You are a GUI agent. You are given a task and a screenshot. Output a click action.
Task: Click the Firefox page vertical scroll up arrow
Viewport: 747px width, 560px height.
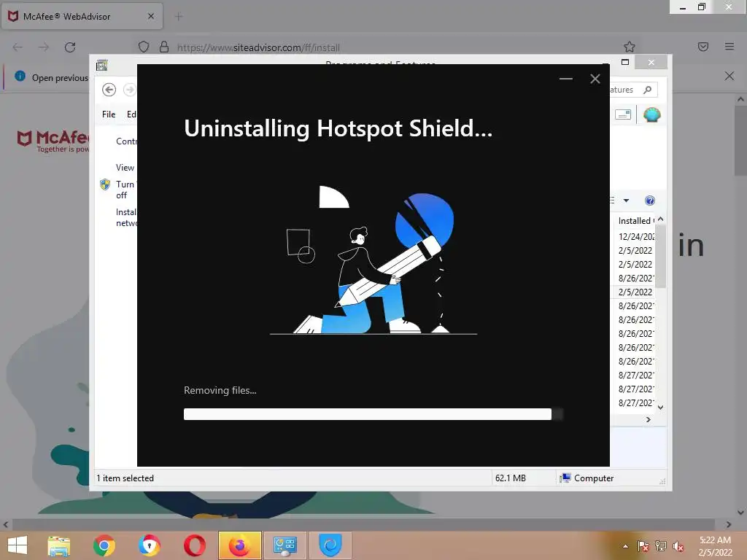click(x=740, y=99)
